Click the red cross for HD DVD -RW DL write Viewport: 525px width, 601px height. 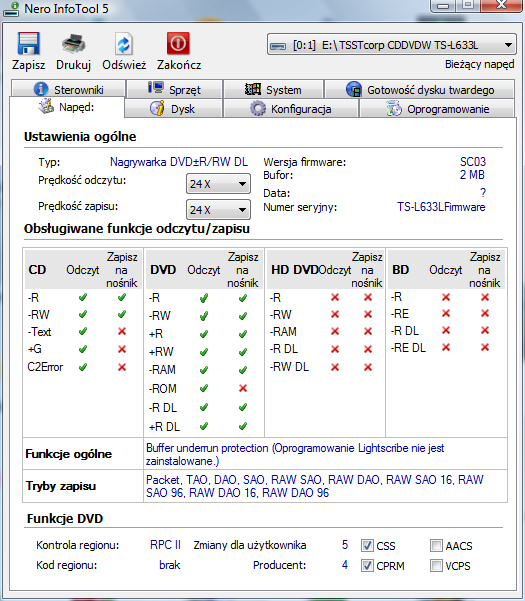[x=368, y=367]
